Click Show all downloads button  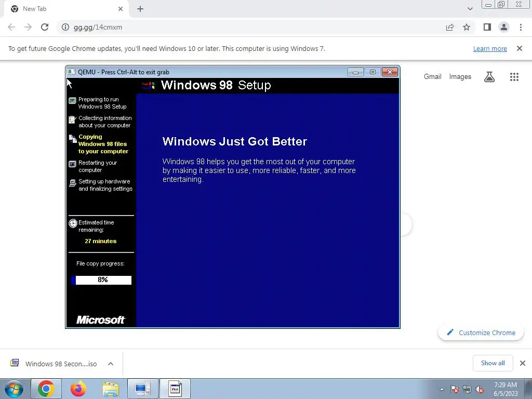[493, 363]
